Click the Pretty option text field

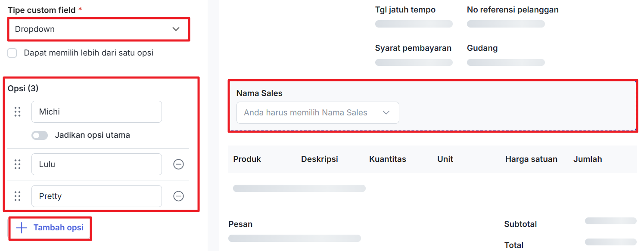[96, 196]
